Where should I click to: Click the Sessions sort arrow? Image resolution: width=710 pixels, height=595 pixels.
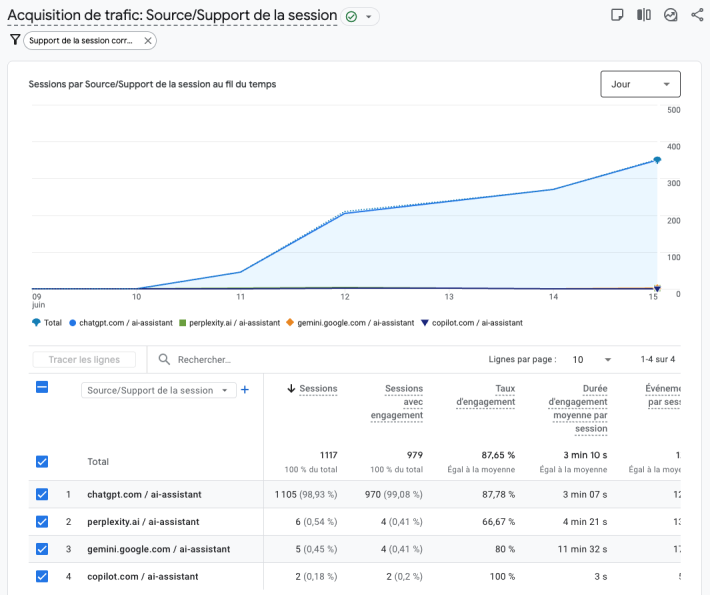pyautogui.click(x=291, y=389)
